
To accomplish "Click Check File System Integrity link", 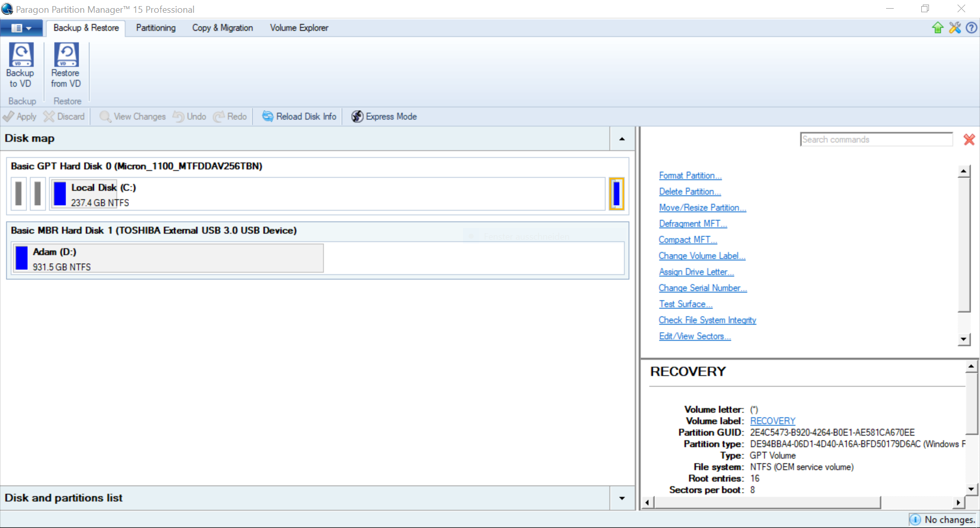I will (707, 320).
